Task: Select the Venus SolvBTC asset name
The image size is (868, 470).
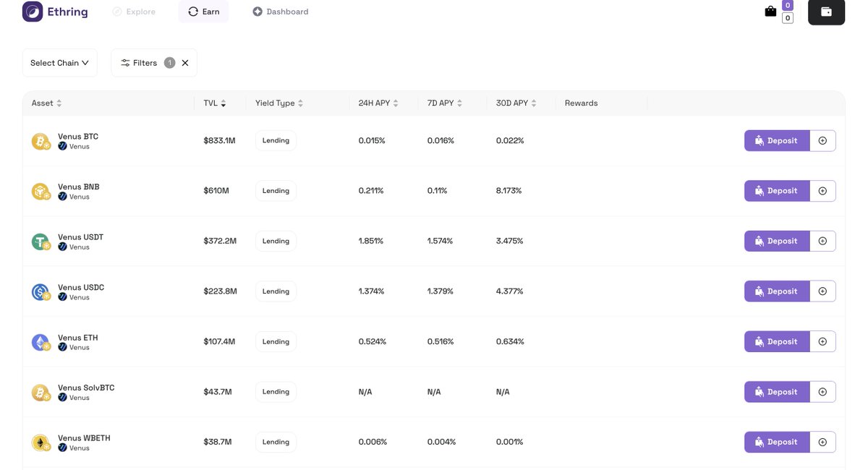Action: click(86, 388)
